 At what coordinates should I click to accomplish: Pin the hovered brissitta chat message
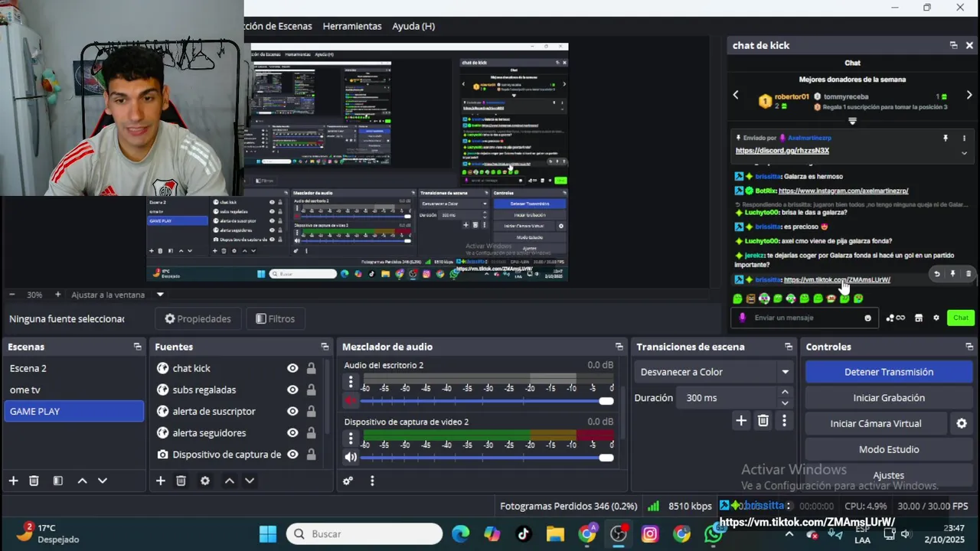pos(952,273)
